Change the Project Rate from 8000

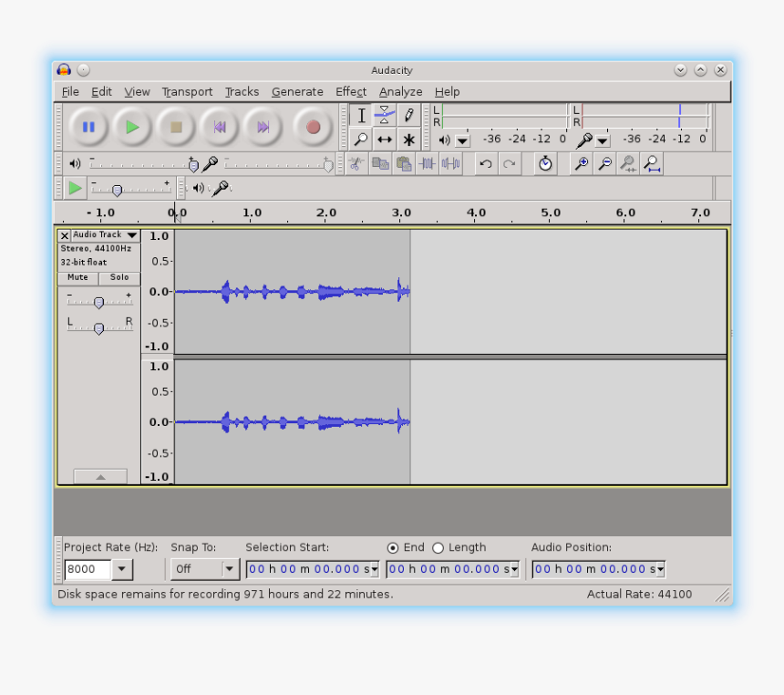pyautogui.click(x=123, y=569)
